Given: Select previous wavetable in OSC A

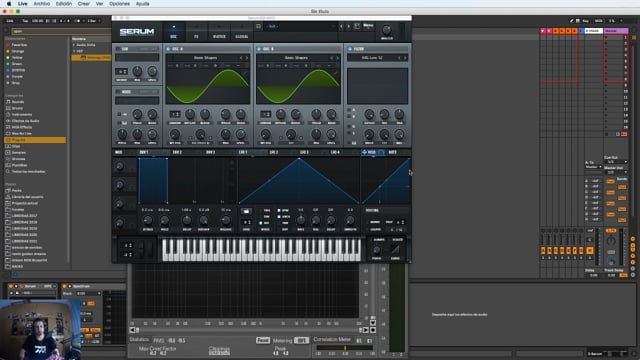Looking at the screenshot, I should pyautogui.click(x=241, y=58).
